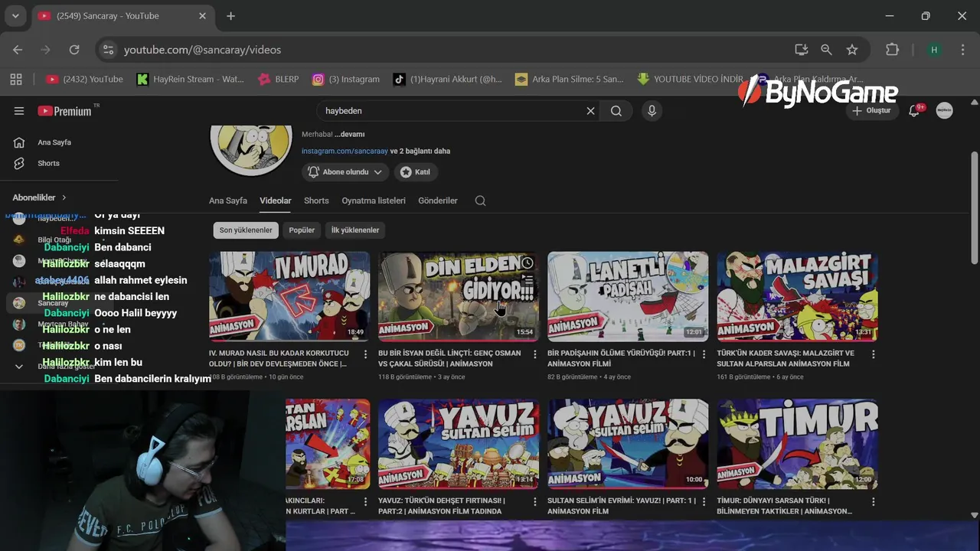Open the Chrome profile H avatar

934,50
